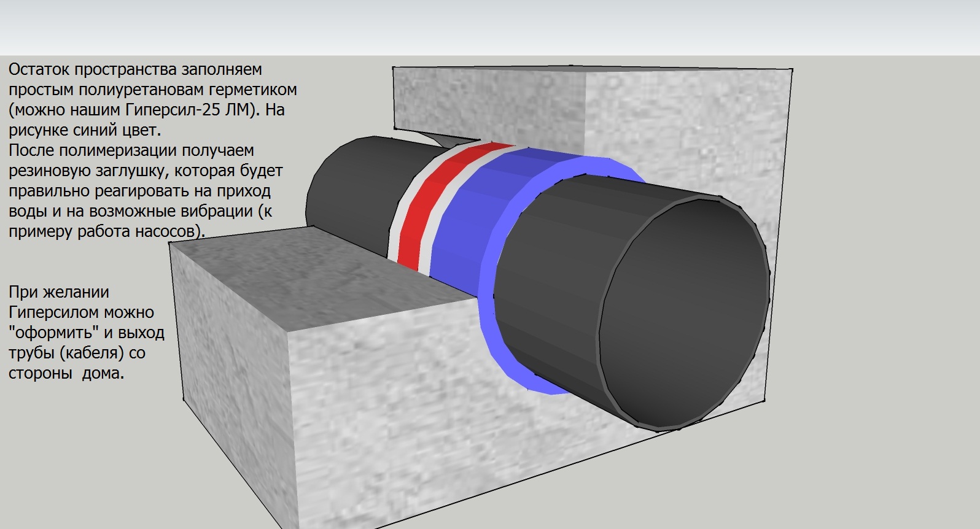Viewport: 980px width, 529px height.
Task: Click the open circular end of black pipe
Action: 683,311
